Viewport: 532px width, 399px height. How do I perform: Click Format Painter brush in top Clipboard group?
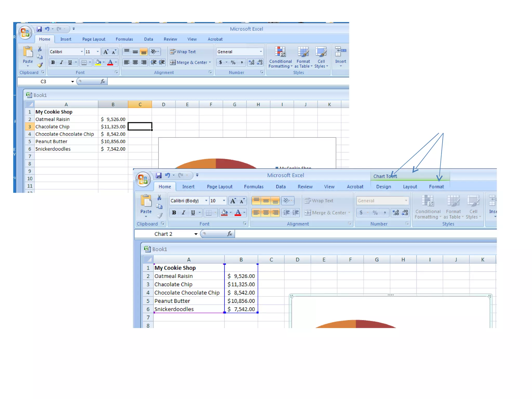(x=40, y=65)
